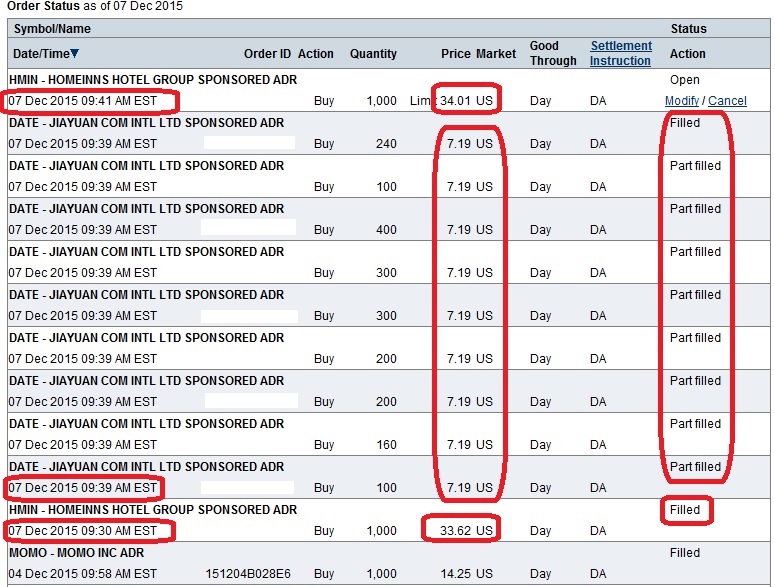
Task: Click Filled status of DATE 240 order
Action: [x=685, y=123]
